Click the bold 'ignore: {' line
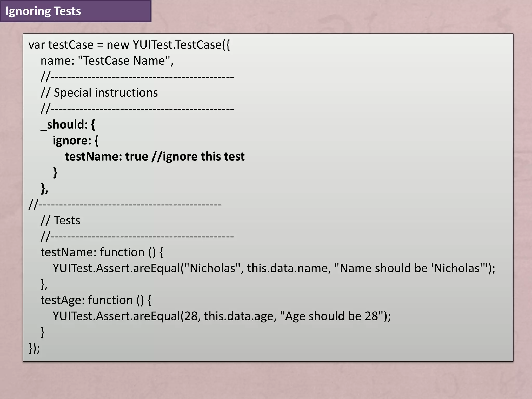Screen dimensions: 532x399 click(76, 141)
